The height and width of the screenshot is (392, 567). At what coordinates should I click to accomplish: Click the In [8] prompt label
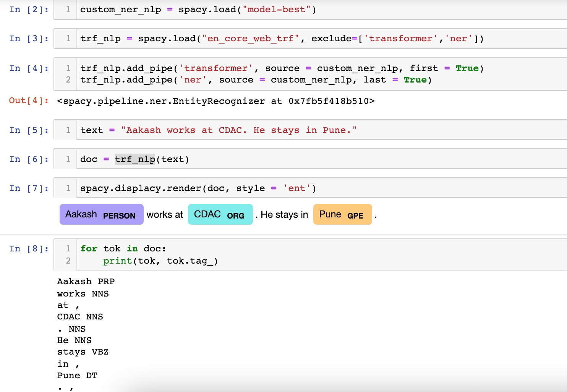coord(29,249)
